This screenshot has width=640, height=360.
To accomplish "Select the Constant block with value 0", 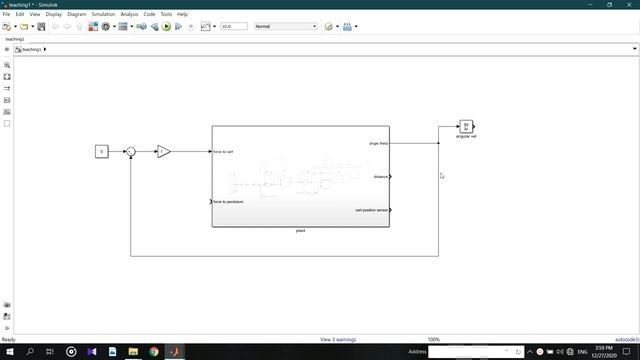I will point(102,151).
